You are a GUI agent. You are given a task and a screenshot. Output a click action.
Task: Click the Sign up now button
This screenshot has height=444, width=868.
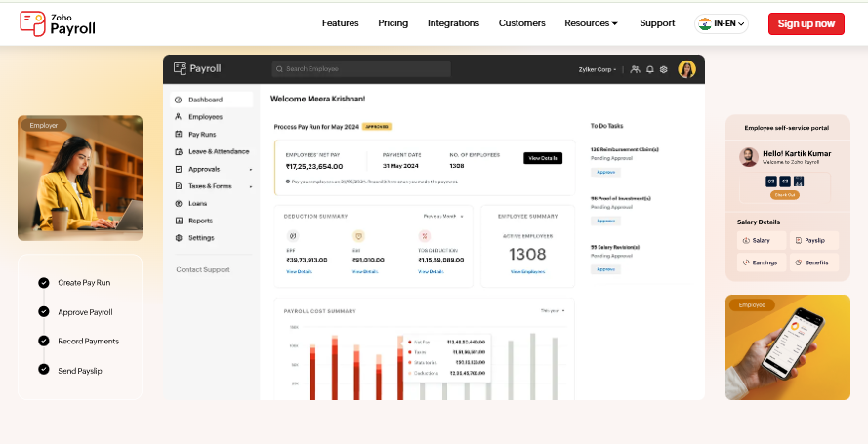point(806,23)
